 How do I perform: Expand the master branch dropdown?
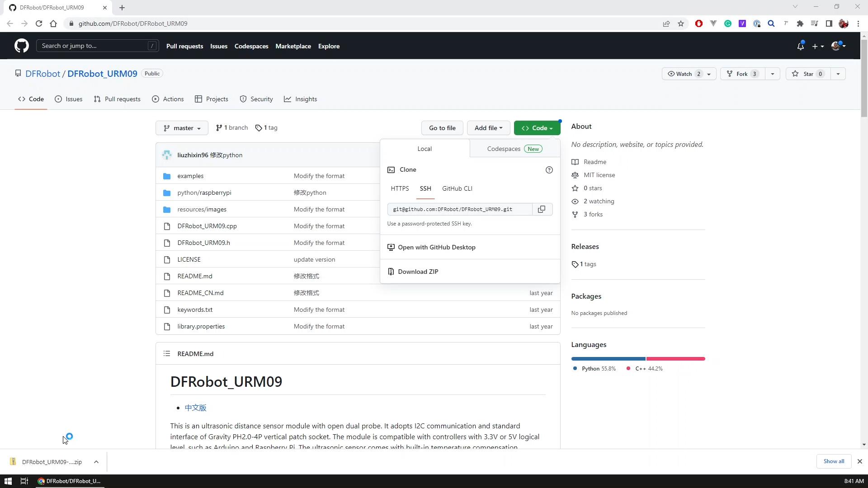pos(182,128)
